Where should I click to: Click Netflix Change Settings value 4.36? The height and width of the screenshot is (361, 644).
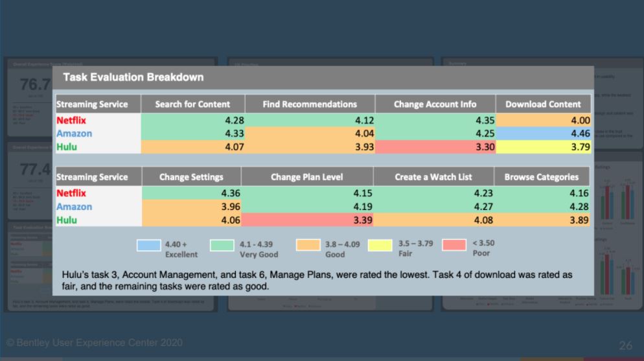point(231,193)
